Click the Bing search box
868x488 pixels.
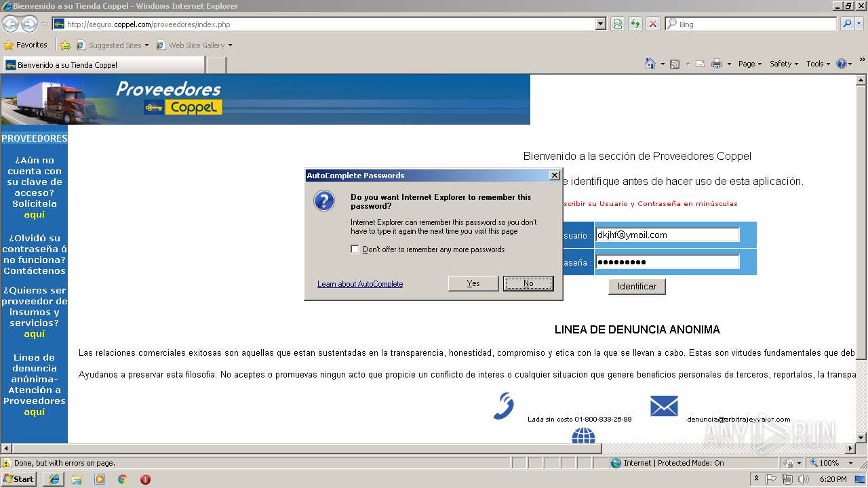pos(751,24)
